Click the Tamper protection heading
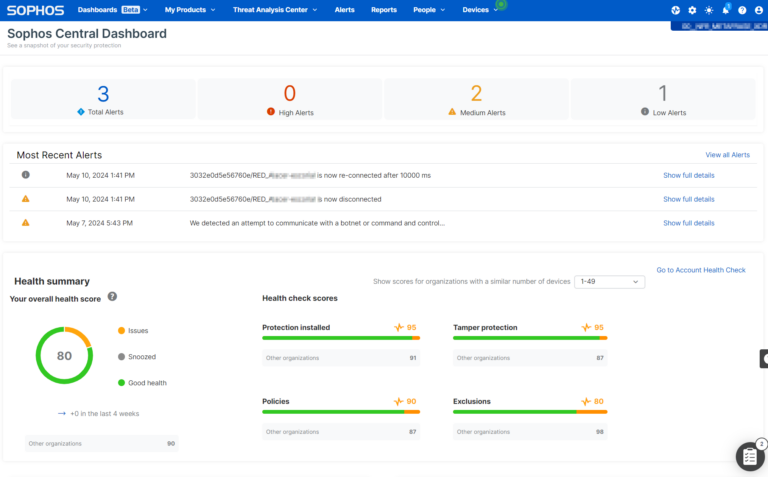Image resolution: width=768 pixels, height=477 pixels. coord(485,327)
